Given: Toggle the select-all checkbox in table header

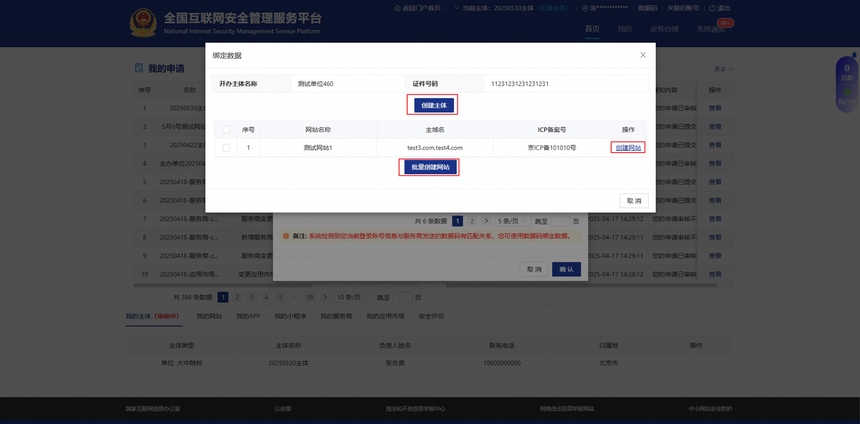Looking at the screenshot, I should click(x=226, y=130).
